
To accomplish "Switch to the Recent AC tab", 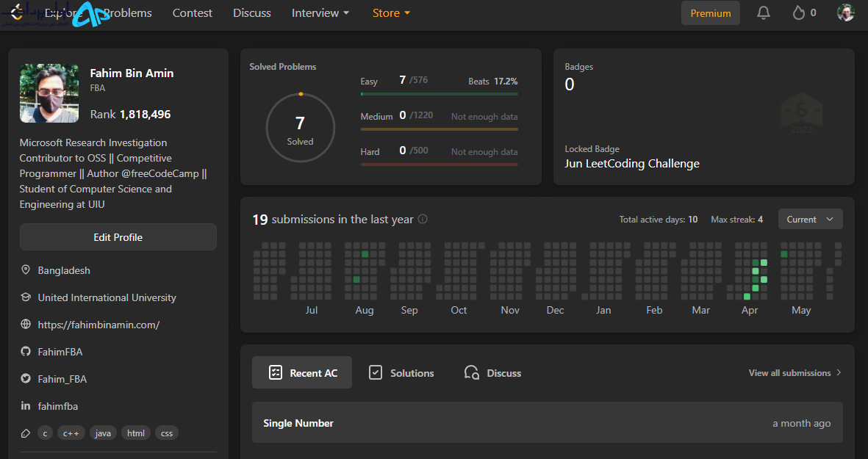I will coord(301,373).
